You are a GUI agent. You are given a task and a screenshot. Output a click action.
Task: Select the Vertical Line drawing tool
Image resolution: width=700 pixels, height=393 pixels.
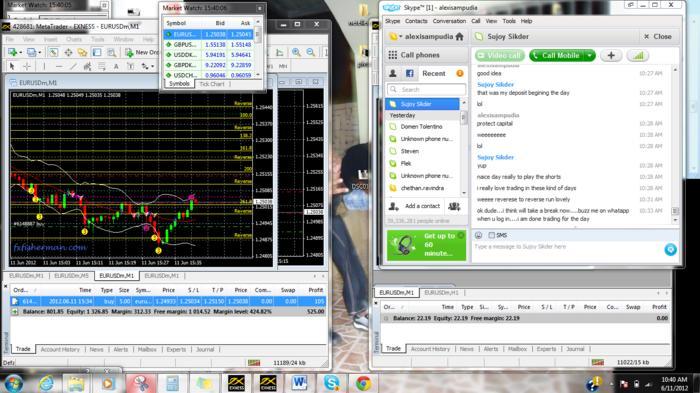pos(44,66)
